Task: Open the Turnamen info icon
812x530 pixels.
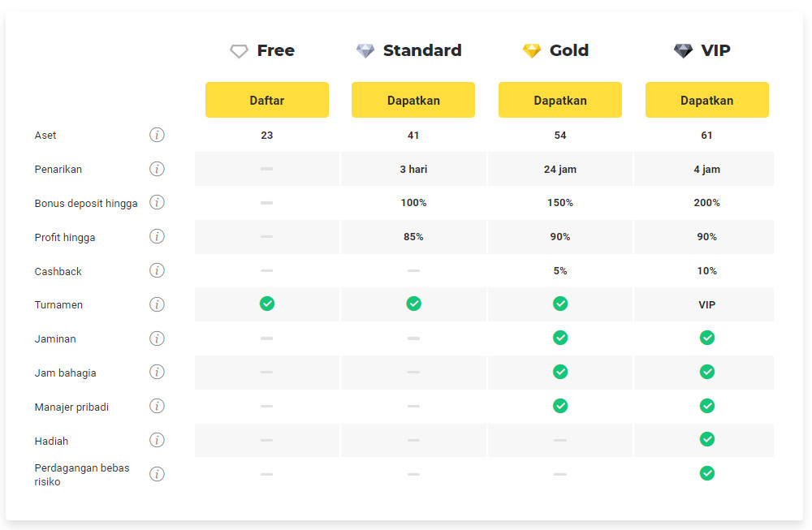Action: [157, 304]
